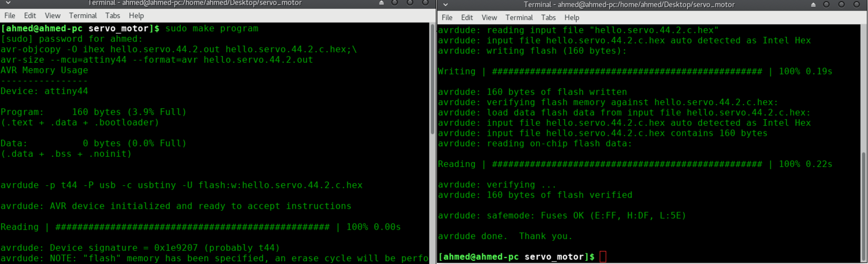Screen dimensions: 868x264
Task: Click the red cursor at right terminal prompt
Action: (x=603, y=257)
